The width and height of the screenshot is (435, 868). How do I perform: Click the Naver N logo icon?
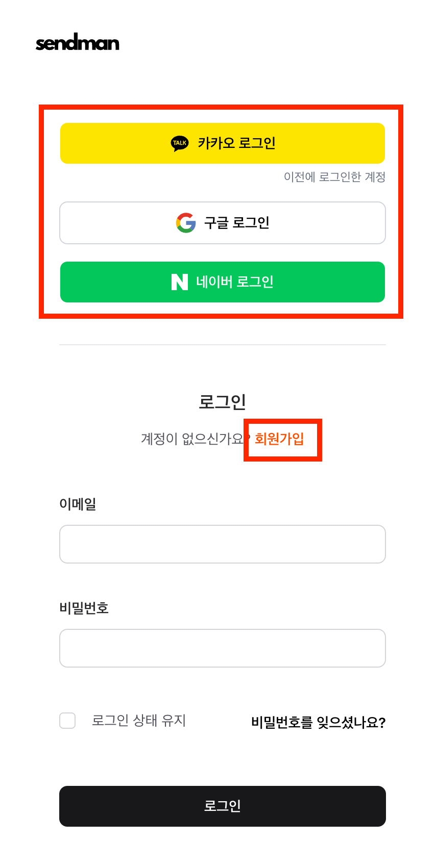coord(179,282)
